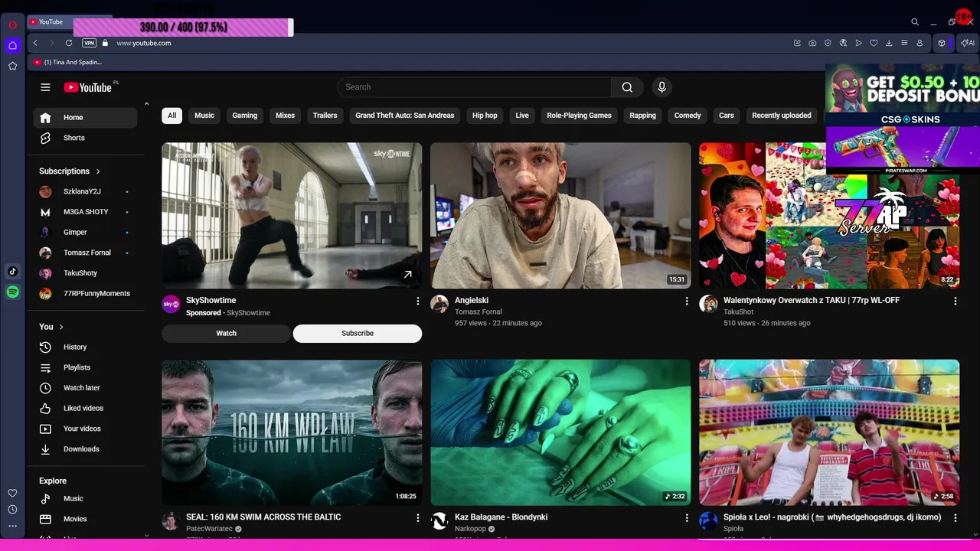The height and width of the screenshot is (551, 980).
Task: Open Shorts in sidebar
Action: (x=85, y=138)
